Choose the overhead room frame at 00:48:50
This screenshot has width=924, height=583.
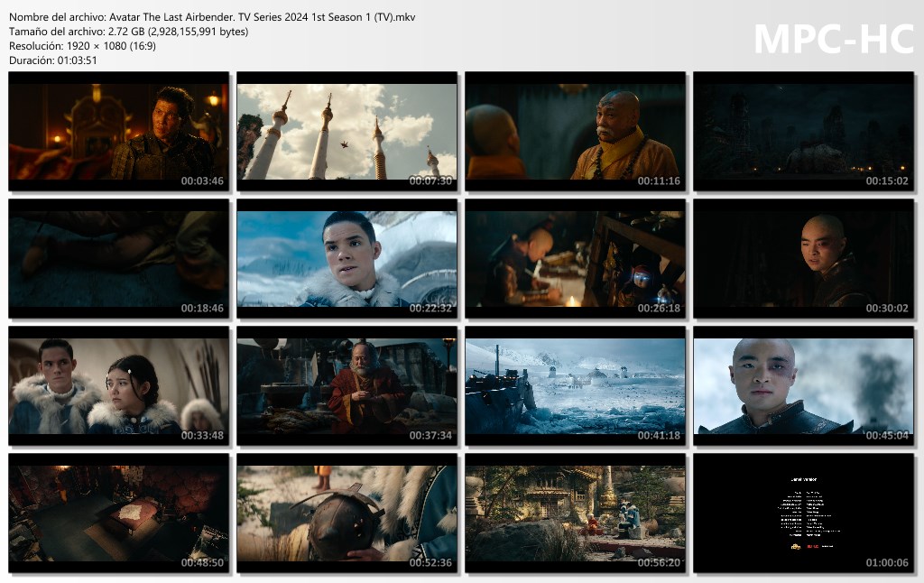click(x=118, y=513)
